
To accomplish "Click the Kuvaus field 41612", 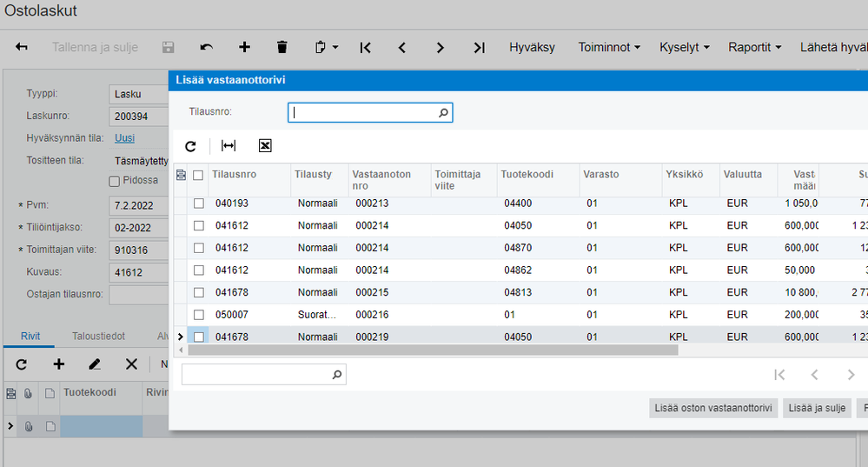I will [138, 272].
